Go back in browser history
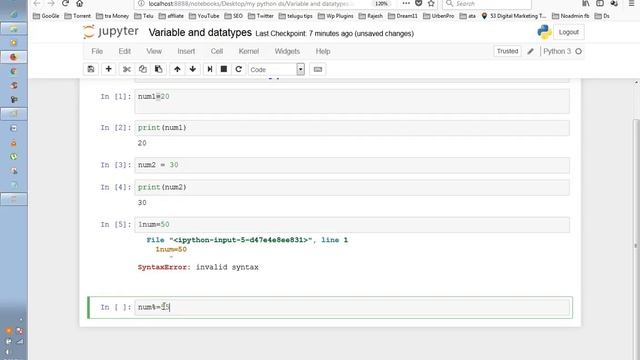This screenshot has height=360, width=640. pos(37,3)
